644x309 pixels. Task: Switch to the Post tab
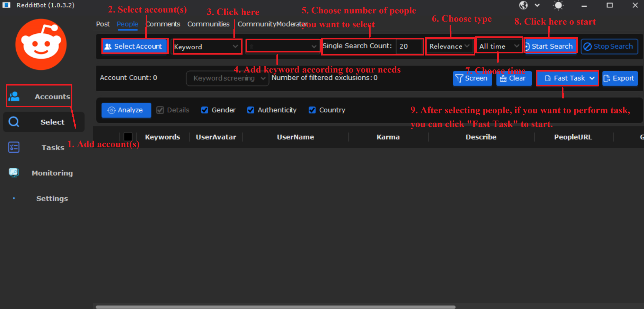pos(103,24)
